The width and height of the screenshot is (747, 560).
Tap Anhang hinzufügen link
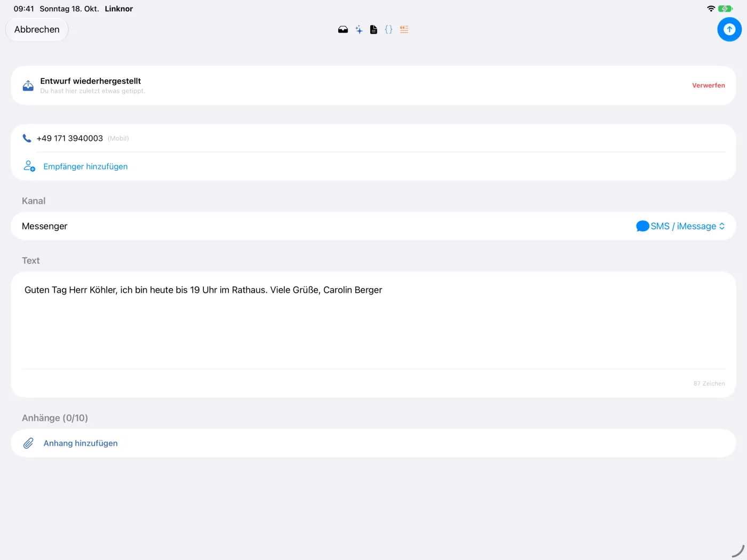click(x=81, y=443)
